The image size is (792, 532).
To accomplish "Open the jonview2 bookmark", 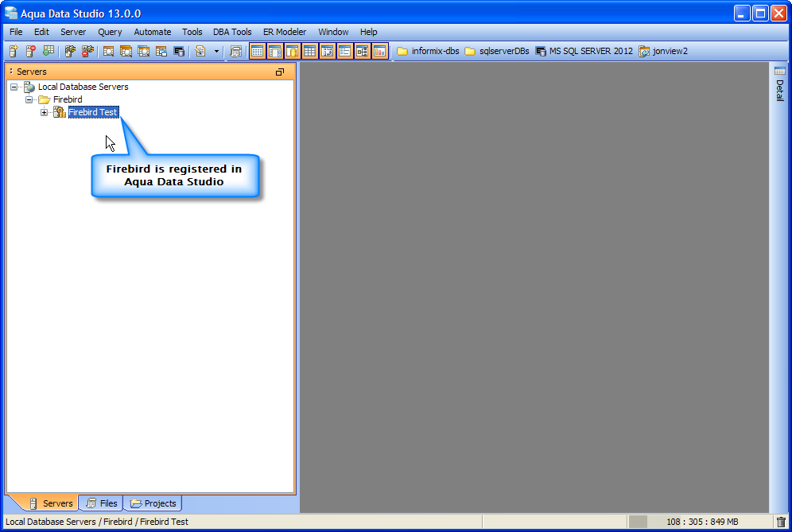I will [x=663, y=51].
